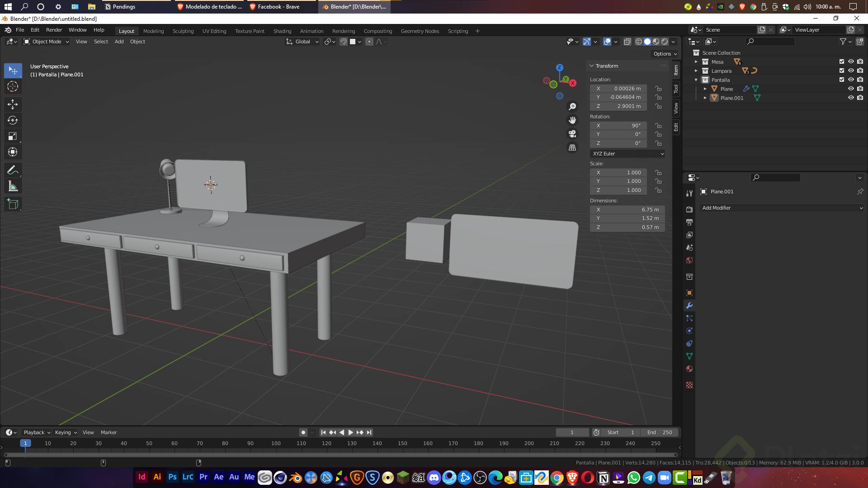Open the XYZ Euler rotation mode dropdown
The image size is (868, 488).
tap(627, 154)
